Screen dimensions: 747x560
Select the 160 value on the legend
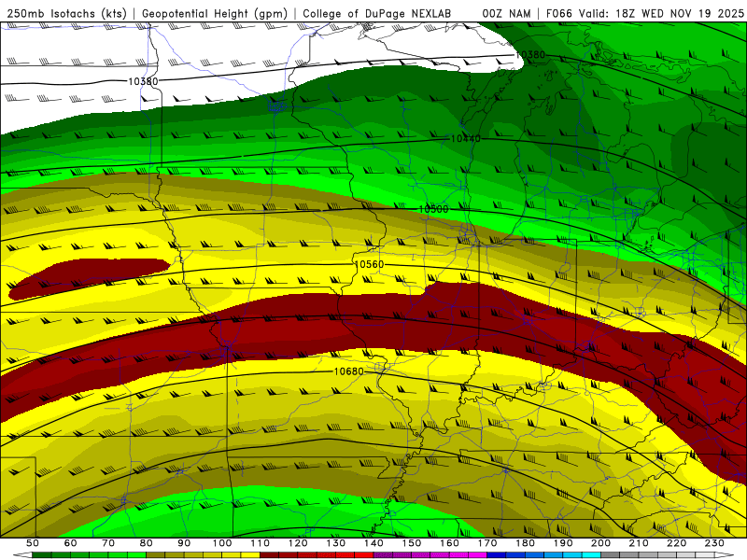click(x=449, y=543)
